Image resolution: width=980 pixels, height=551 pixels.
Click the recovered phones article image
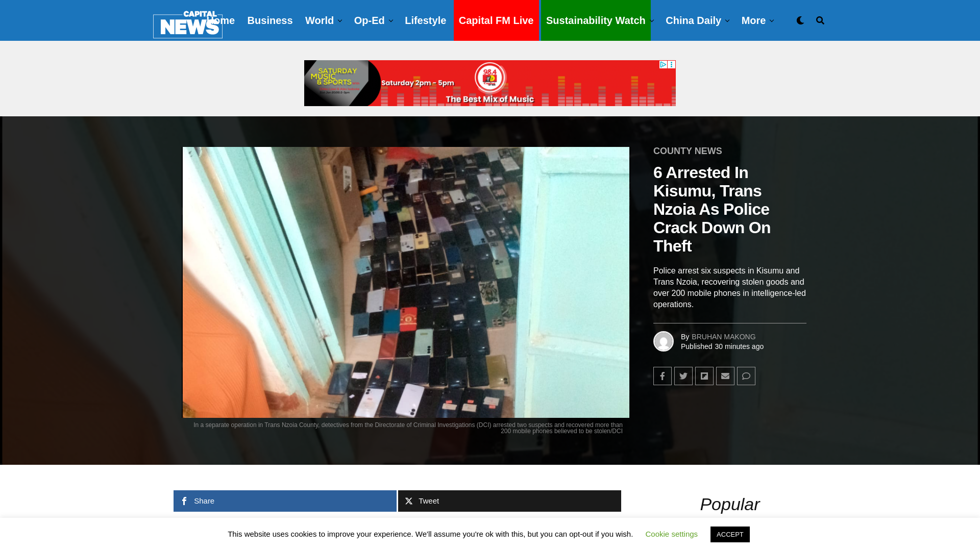(x=406, y=282)
